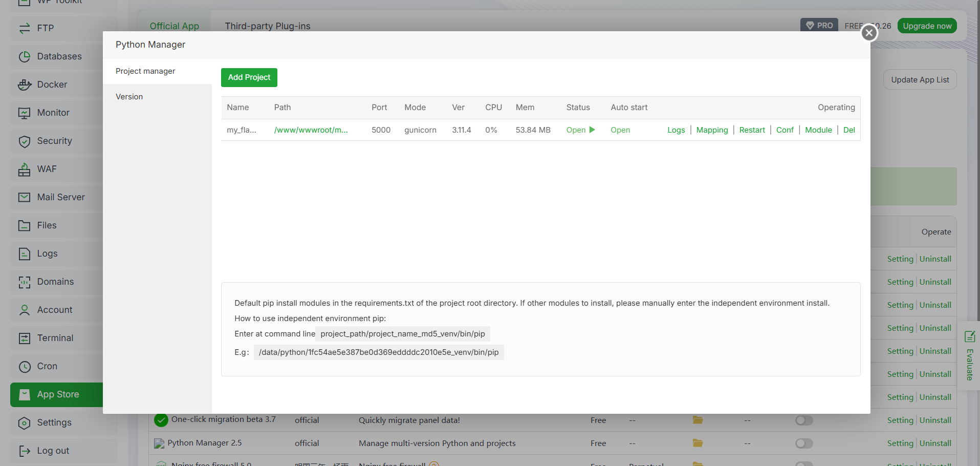This screenshot has width=980, height=466.
Task: Click Restart for the gunicorn project
Action: click(x=752, y=130)
